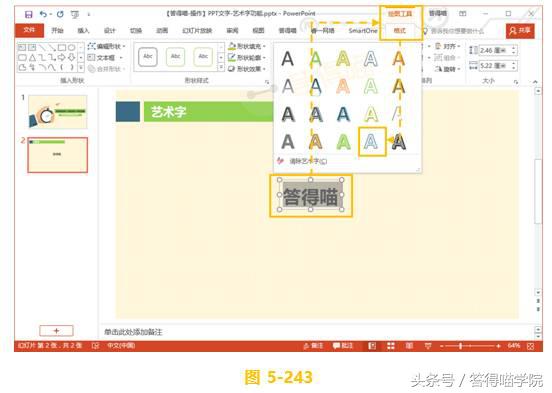The height and width of the screenshot is (393, 552).
Task: Undo the last action
Action: click(43, 14)
